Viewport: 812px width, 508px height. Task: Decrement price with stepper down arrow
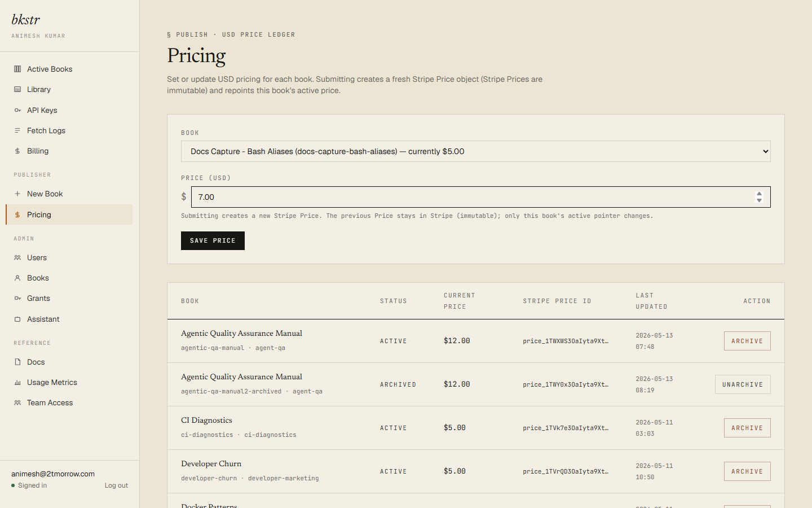(759, 200)
